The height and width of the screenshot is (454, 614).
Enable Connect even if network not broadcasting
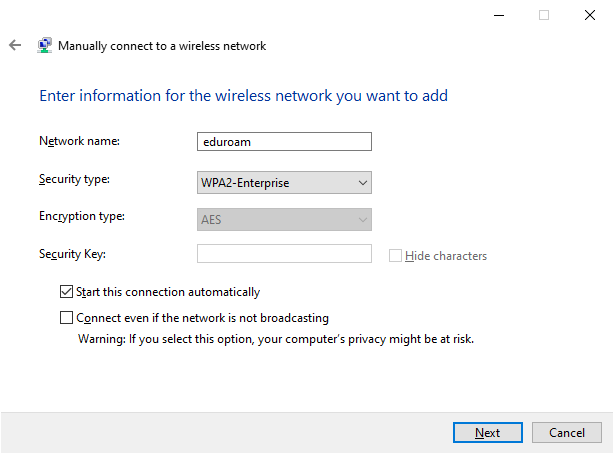point(67,318)
